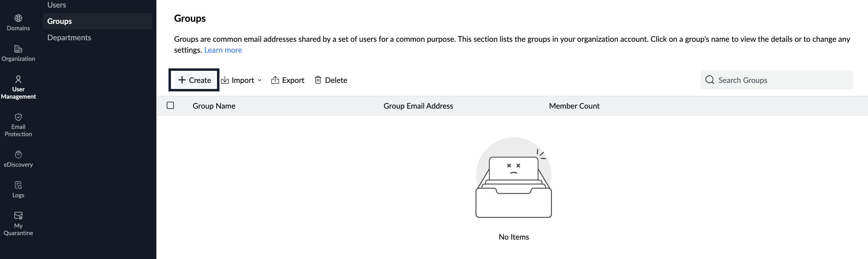The width and height of the screenshot is (868, 259).
Task: Open the My Quarantine icon
Action: click(x=18, y=216)
